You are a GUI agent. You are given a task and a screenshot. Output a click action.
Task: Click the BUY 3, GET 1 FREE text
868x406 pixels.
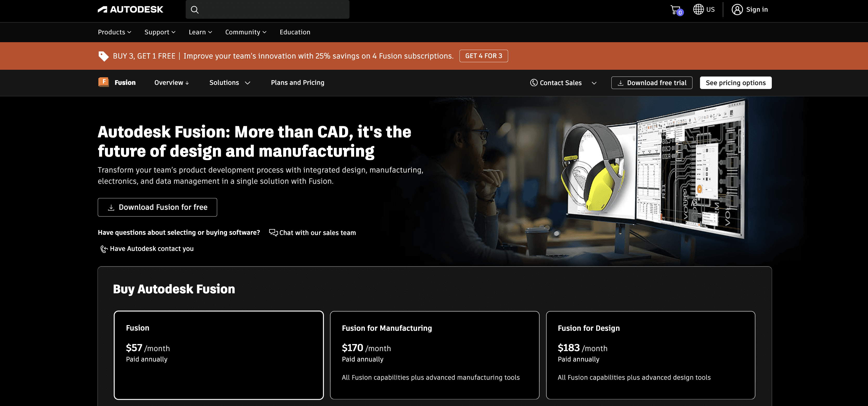point(144,56)
